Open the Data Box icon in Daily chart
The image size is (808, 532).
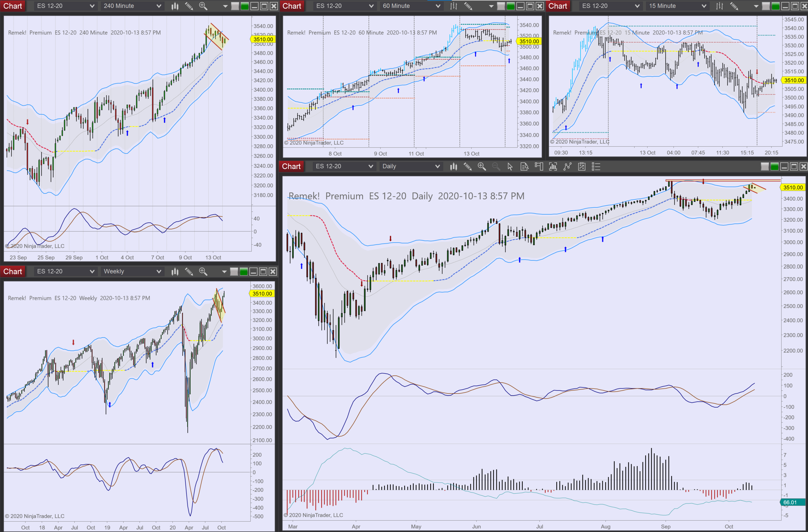[524, 167]
